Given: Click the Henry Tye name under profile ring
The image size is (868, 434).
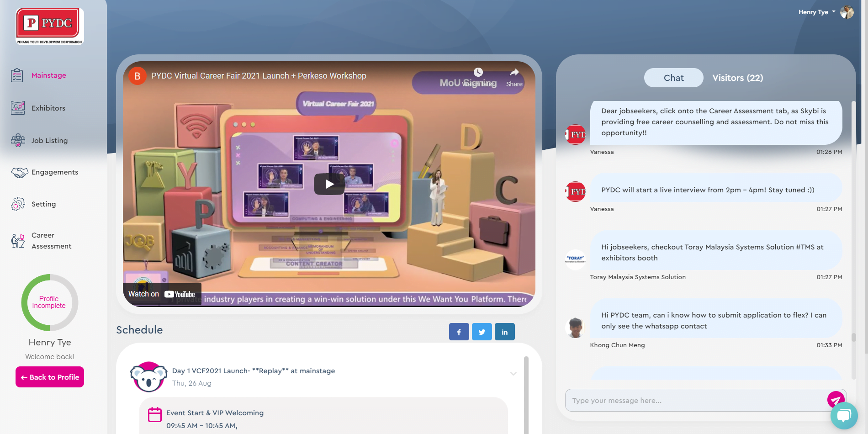Looking at the screenshot, I should click(50, 342).
